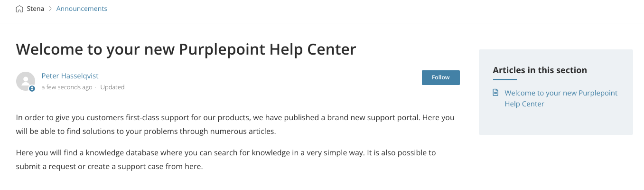Click the 'Updated' label under the author
Viewport: 644px width, 190px height.
pos(112,87)
